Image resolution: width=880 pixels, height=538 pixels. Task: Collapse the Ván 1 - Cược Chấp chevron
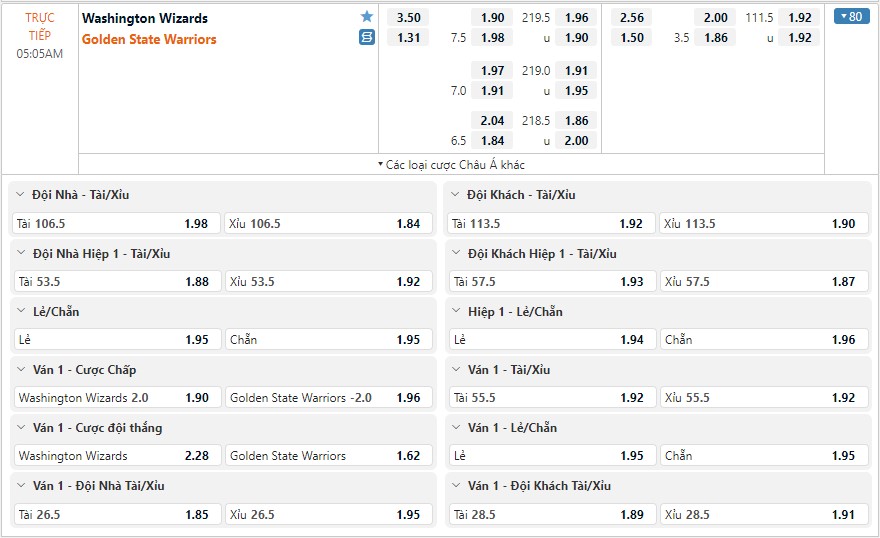click(x=21, y=369)
